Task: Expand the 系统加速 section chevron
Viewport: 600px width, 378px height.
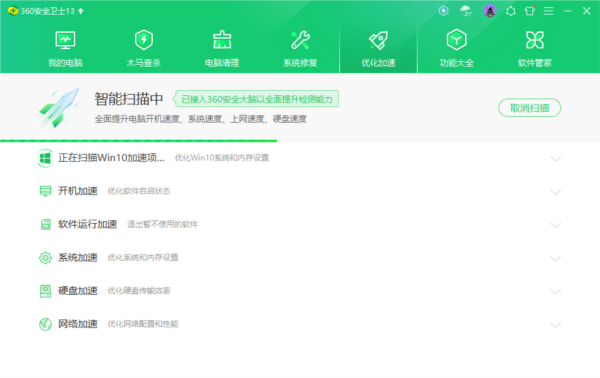Action: 555,258
